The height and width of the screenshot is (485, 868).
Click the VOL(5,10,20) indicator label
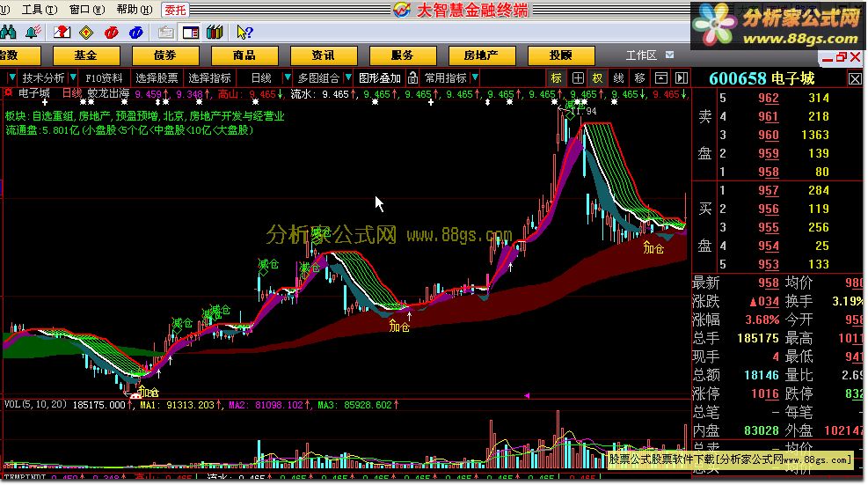click(35, 405)
